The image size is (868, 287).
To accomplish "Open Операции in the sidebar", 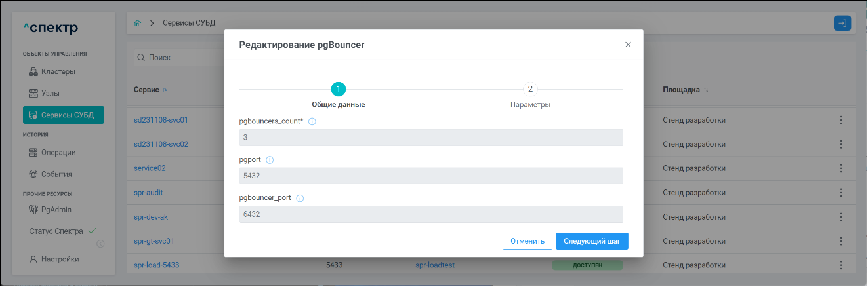I will pos(58,153).
